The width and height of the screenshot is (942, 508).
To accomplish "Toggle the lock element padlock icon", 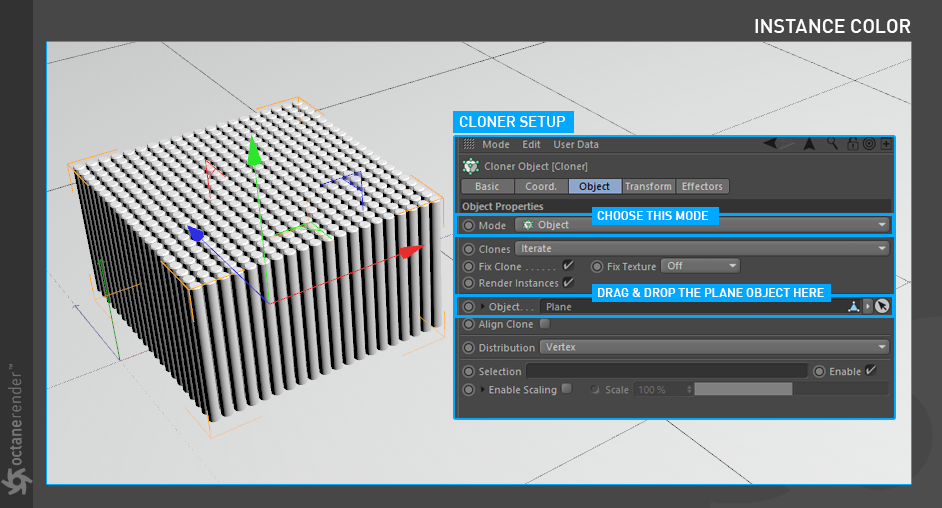I will click(853, 144).
